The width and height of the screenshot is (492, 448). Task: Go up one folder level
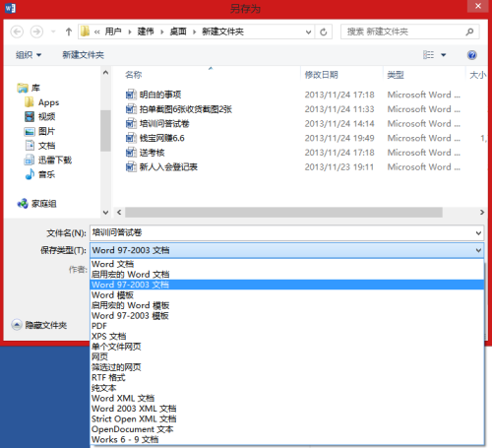click(x=69, y=32)
